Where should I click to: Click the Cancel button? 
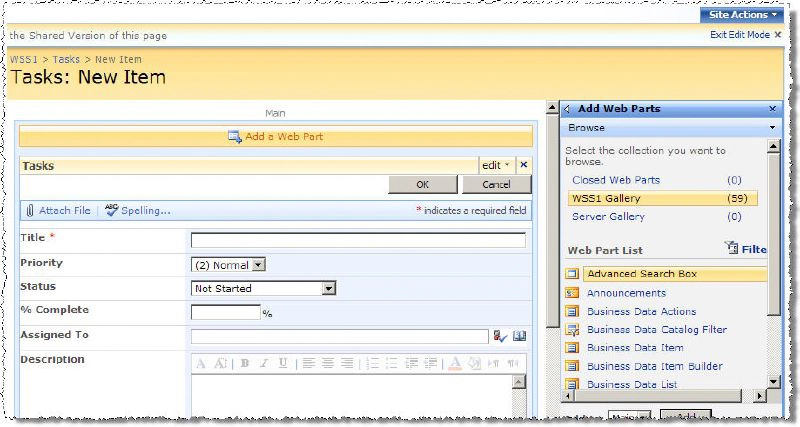point(496,185)
